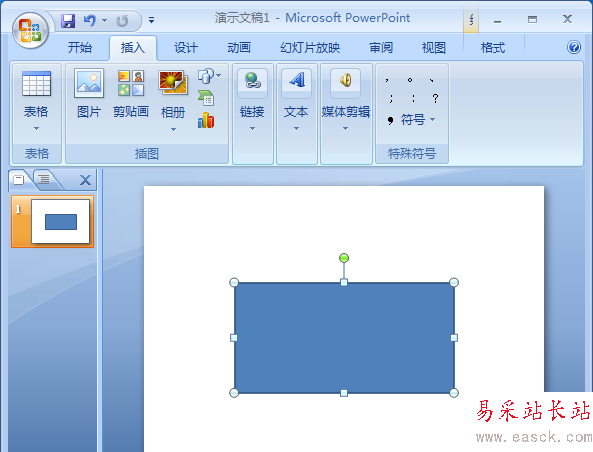Open the Office Button menu
593x452 pixels.
pos(30,30)
